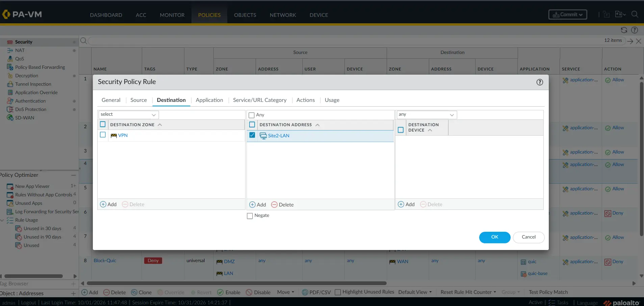
Task: Open SD-WAN policies in the sidebar
Action: (25, 118)
